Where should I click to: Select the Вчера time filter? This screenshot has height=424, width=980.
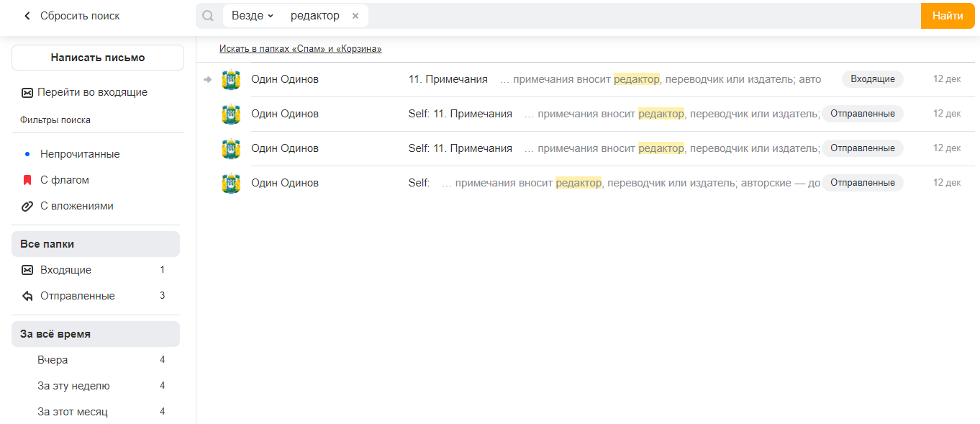pos(53,360)
